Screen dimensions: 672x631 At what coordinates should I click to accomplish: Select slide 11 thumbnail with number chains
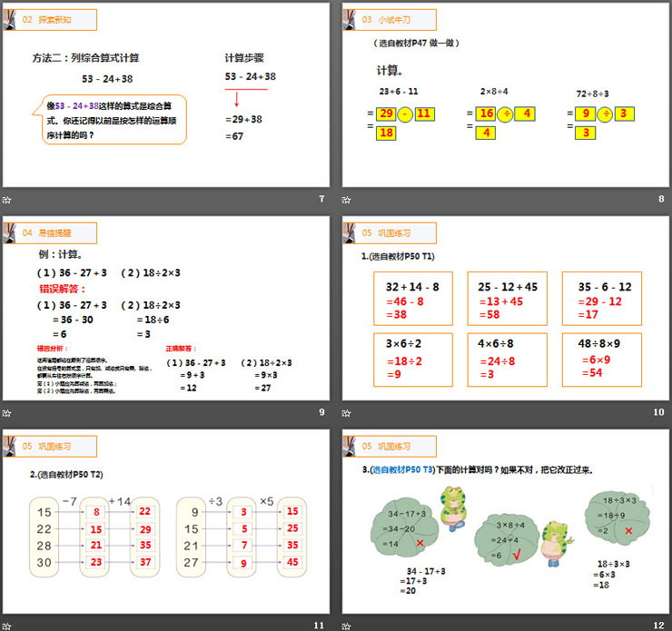click(166, 521)
